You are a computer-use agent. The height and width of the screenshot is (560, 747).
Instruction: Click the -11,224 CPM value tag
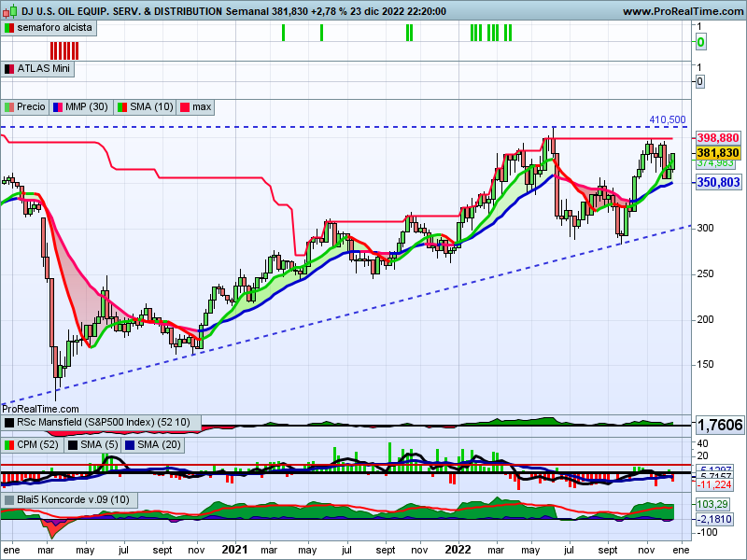714,484
